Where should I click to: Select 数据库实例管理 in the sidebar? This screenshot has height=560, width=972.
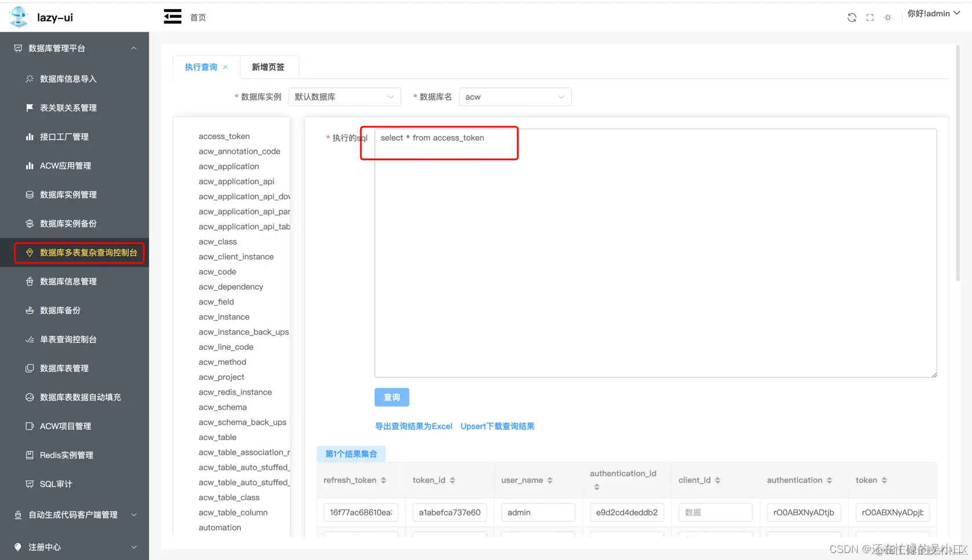68,195
